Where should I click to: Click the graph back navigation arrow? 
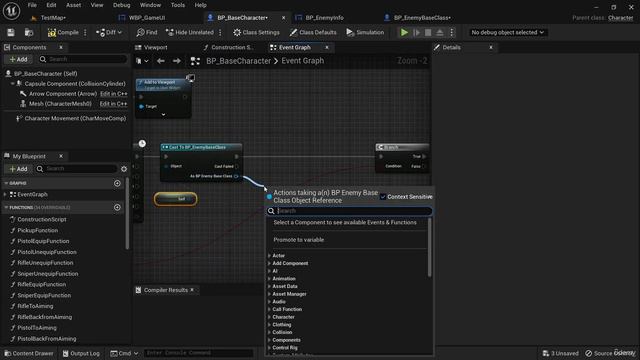(x=161, y=61)
